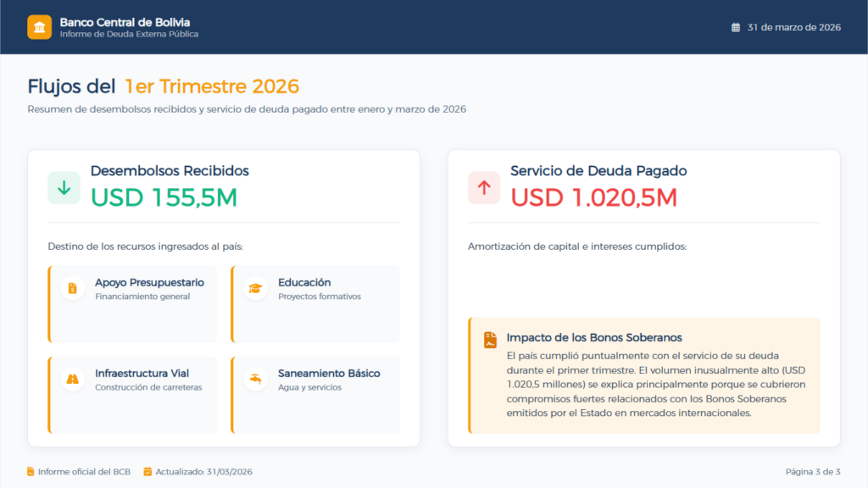Click the USD 155,5M disbursements amount
Viewport: 868px width, 488px height.
[164, 197]
